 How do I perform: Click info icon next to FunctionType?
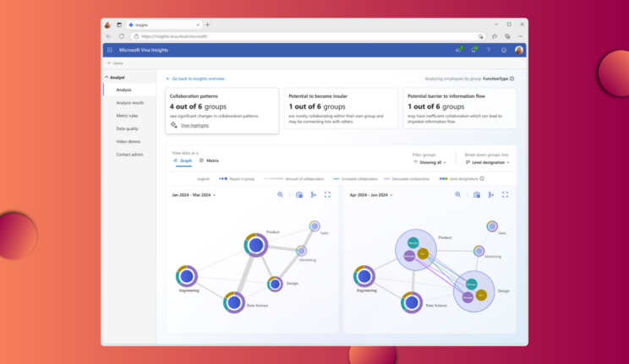[511, 79]
